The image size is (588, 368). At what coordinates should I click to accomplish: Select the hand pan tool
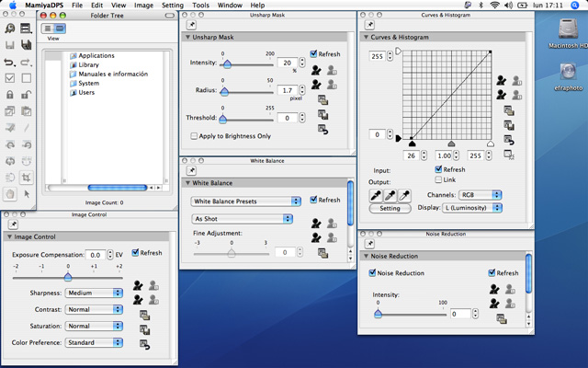coord(10,194)
